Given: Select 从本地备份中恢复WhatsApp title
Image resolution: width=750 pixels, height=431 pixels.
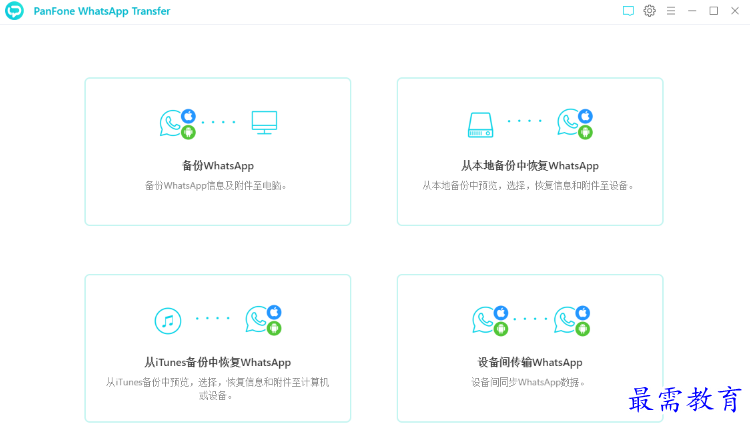Looking at the screenshot, I should click(529, 166).
